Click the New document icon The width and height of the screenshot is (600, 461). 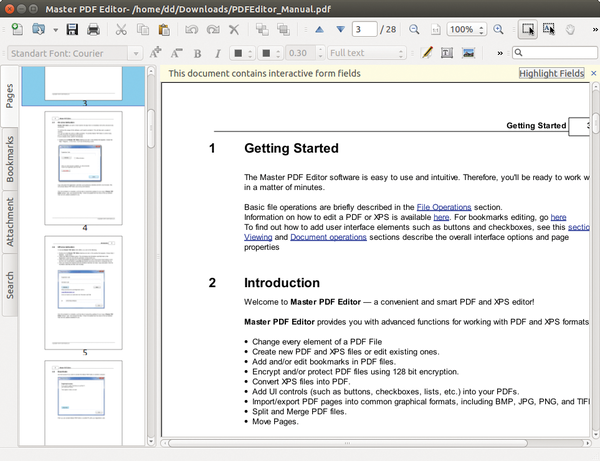click(x=17, y=29)
